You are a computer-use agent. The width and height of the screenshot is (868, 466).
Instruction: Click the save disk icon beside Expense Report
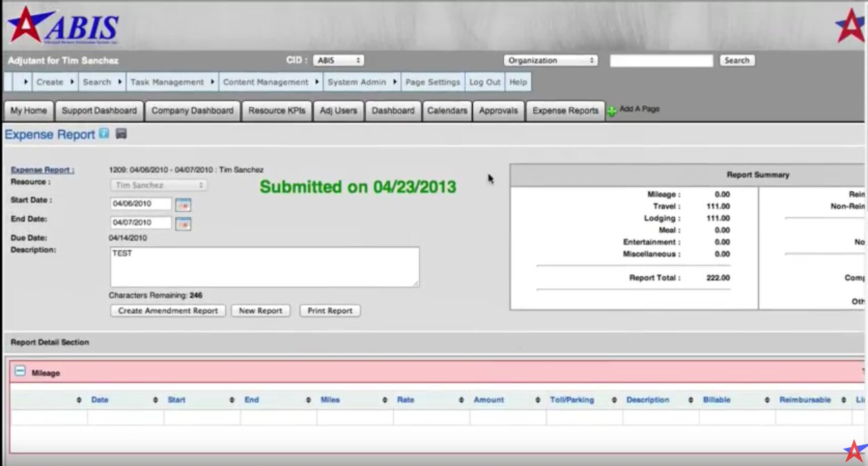(121, 134)
